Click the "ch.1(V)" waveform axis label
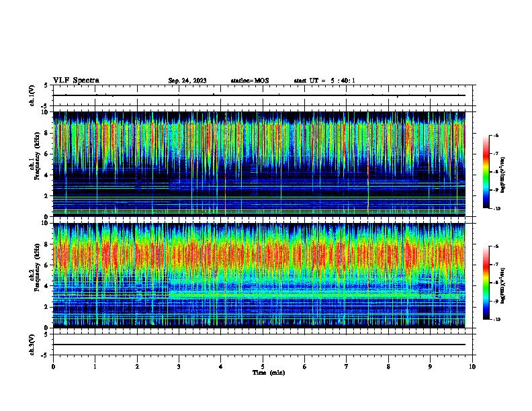Screen dimensions: 532x411 [x=32, y=95]
